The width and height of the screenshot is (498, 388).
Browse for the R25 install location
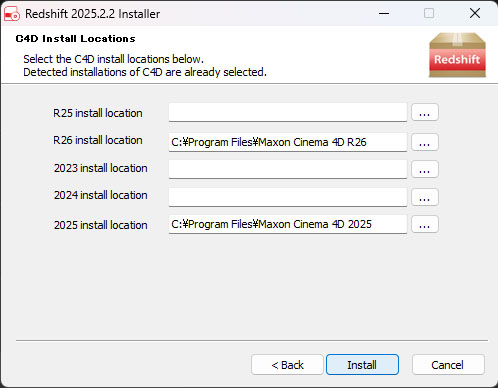point(425,112)
